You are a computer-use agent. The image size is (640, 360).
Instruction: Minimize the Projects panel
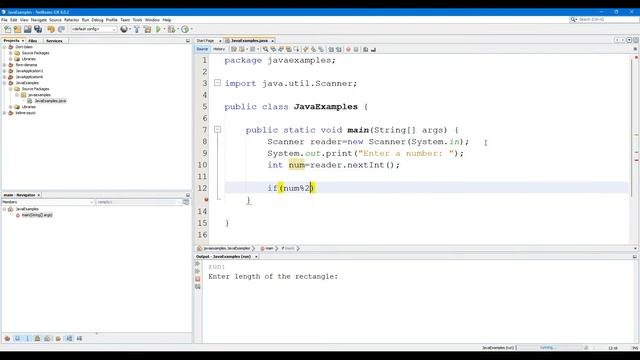click(x=188, y=41)
